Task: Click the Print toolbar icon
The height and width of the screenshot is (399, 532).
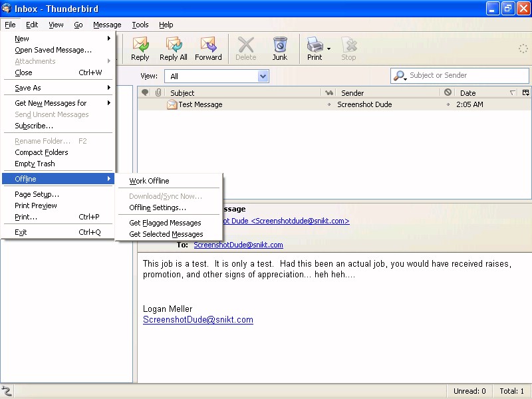Action: [x=315, y=49]
